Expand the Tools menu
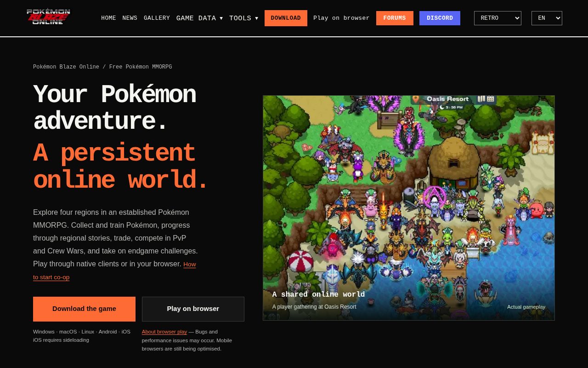 pyautogui.click(x=244, y=18)
